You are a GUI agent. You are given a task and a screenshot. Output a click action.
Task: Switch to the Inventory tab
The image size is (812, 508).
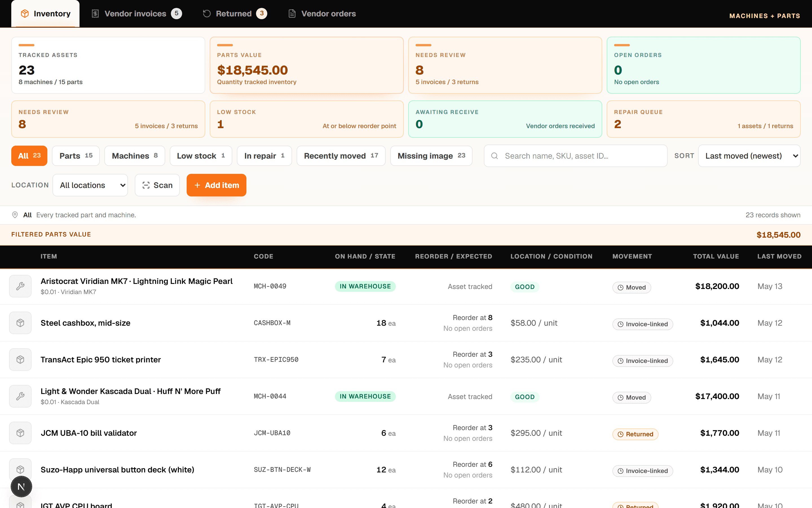pyautogui.click(x=45, y=14)
